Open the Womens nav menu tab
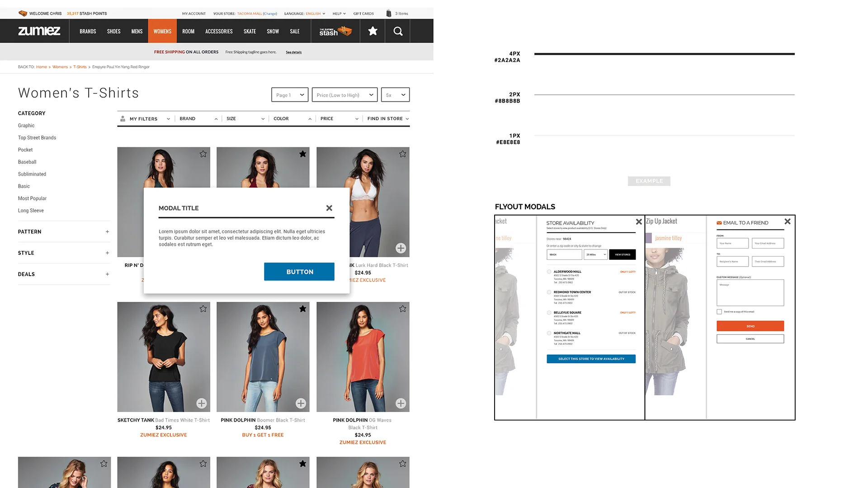Screen dimensions: 868x488 (x=162, y=31)
